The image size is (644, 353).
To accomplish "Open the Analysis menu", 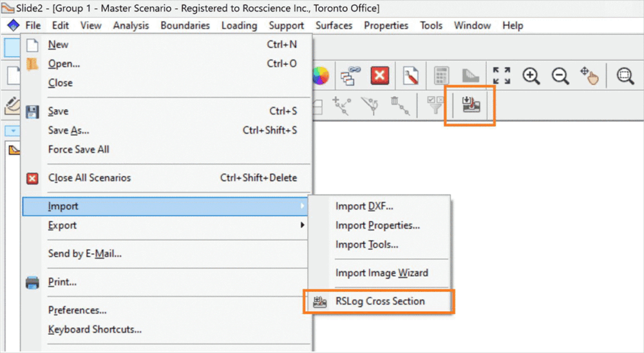I will (x=131, y=26).
